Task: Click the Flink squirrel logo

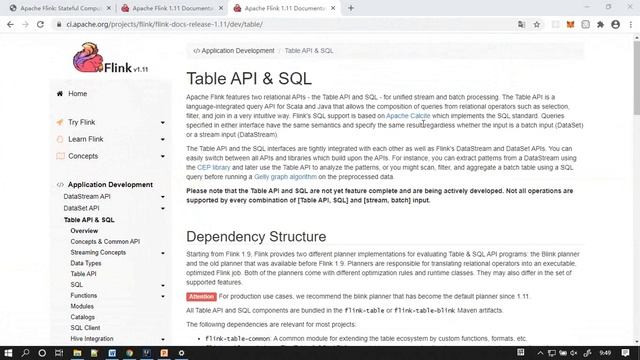Action: pyautogui.click(x=88, y=58)
